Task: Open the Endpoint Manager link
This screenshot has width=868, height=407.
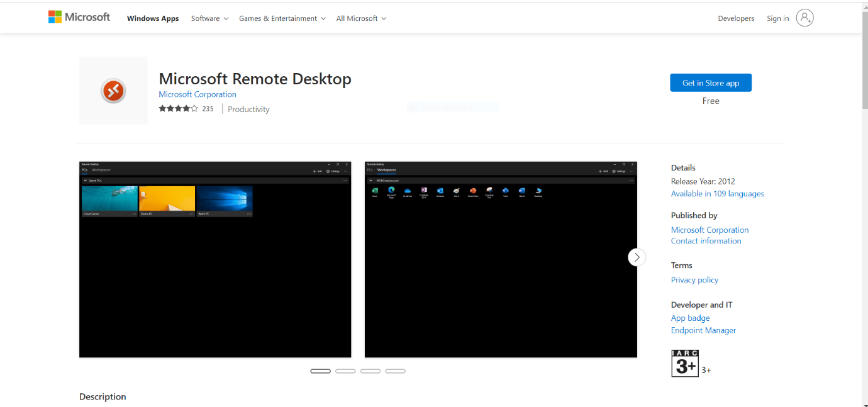Action: [703, 330]
